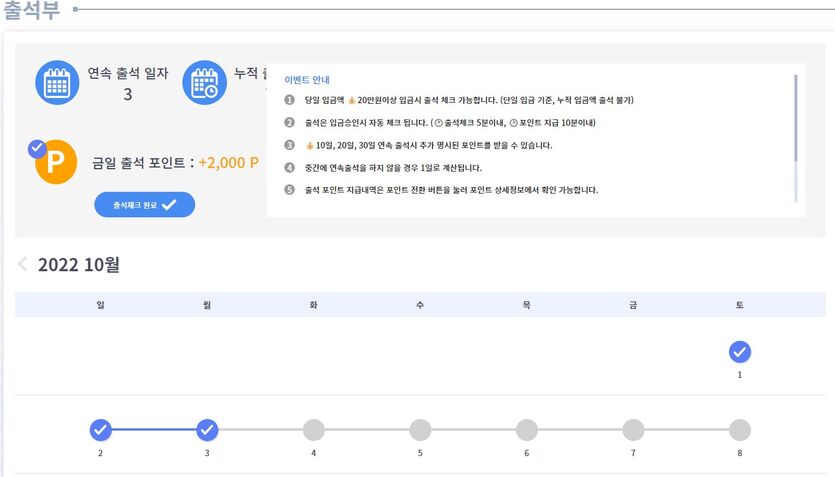The height and width of the screenshot is (477, 835).
Task: Click the gray attendance circle for day 4
Action: (314, 430)
